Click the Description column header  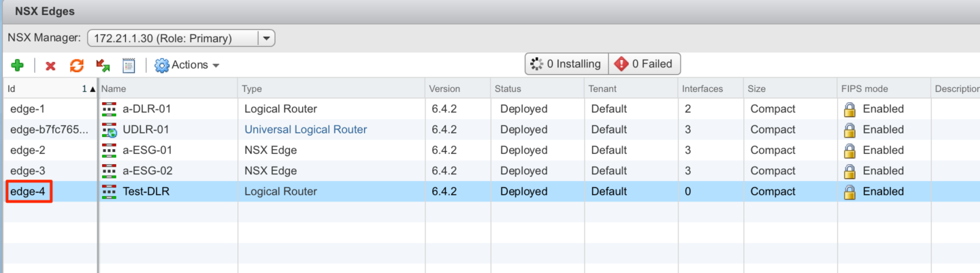pos(955,89)
